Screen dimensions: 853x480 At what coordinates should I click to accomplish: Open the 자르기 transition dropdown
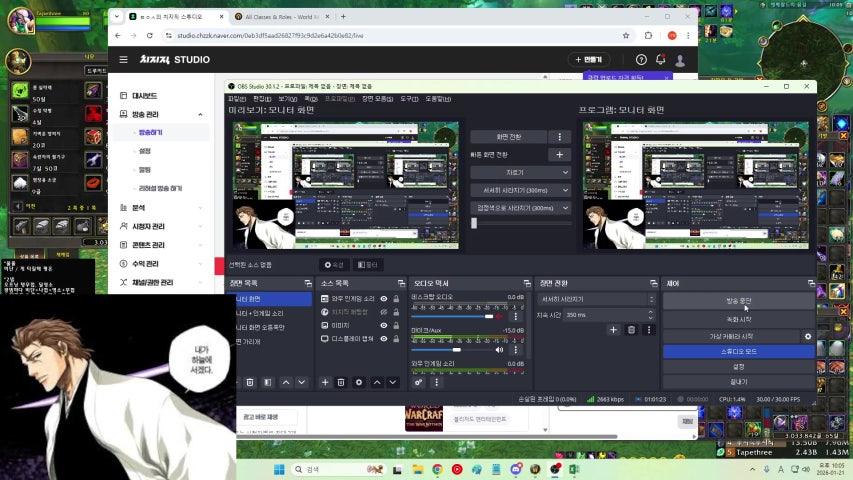click(x=520, y=172)
